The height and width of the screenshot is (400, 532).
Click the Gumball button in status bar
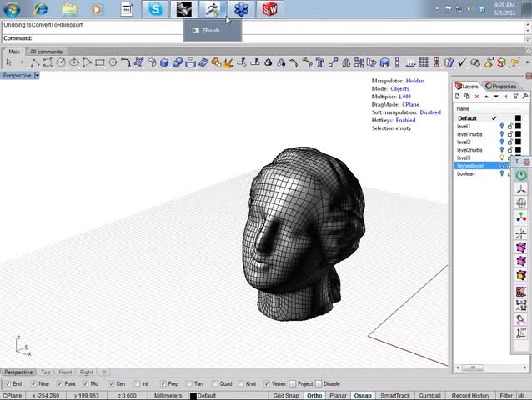429,395
